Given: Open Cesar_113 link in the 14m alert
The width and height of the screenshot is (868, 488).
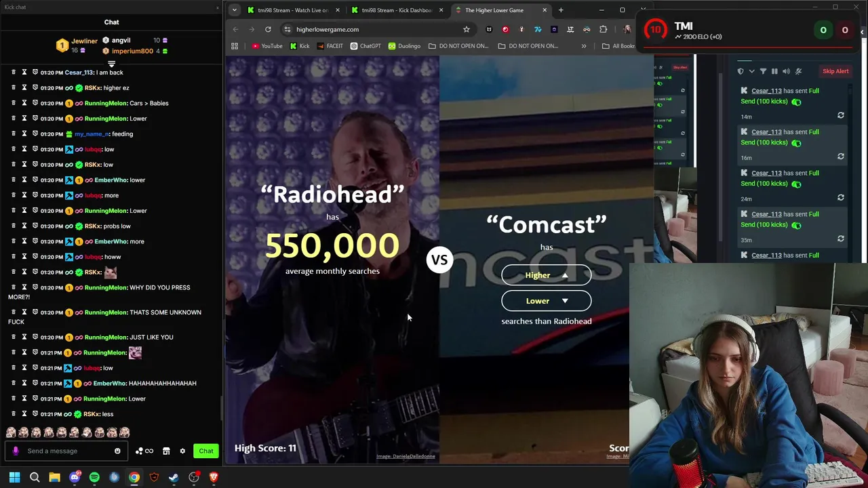Looking at the screenshot, I should [x=766, y=91].
